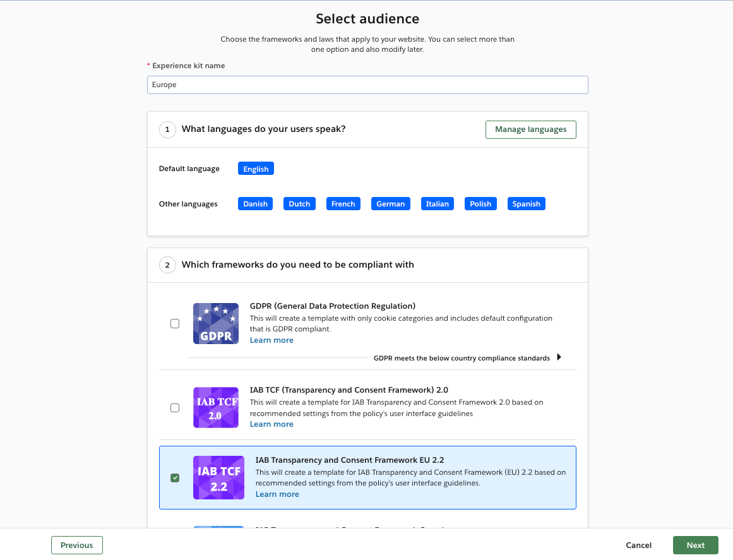The width and height of the screenshot is (733, 560).
Task: Click 'GDPR (General Data Protection Regulation)' title
Action: [x=332, y=306]
